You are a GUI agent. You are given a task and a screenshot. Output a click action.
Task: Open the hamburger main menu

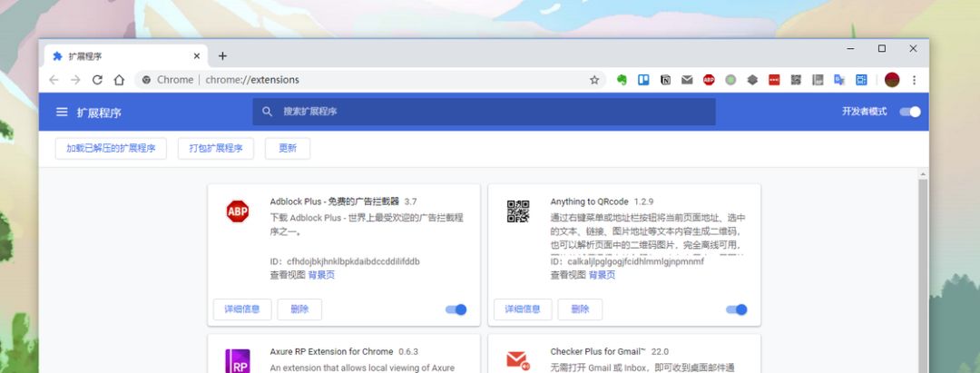(62, 112)
